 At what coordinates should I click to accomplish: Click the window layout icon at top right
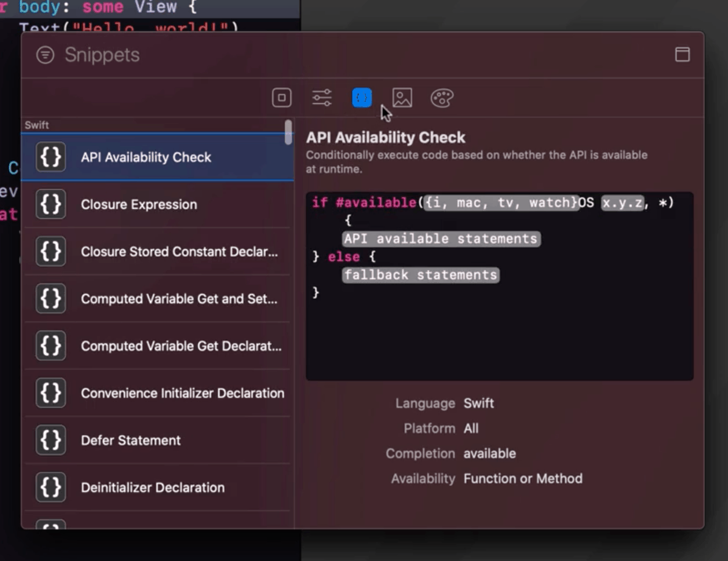pos(682,54)
